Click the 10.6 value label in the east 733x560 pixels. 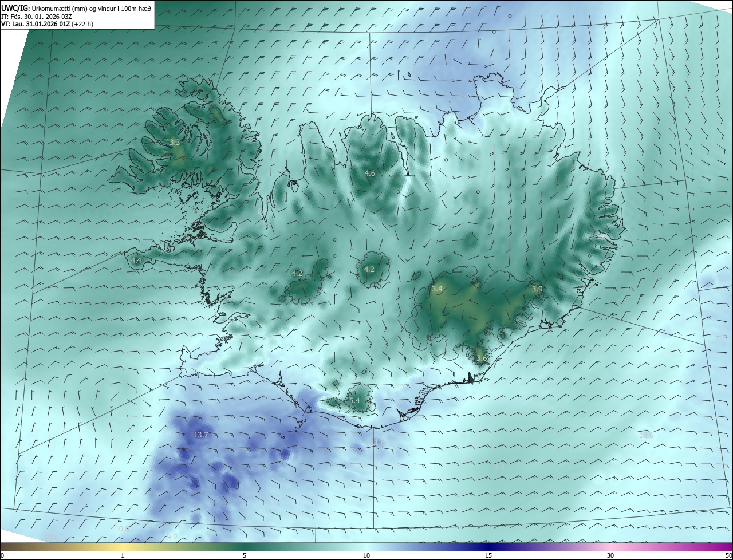click(646, 436)
